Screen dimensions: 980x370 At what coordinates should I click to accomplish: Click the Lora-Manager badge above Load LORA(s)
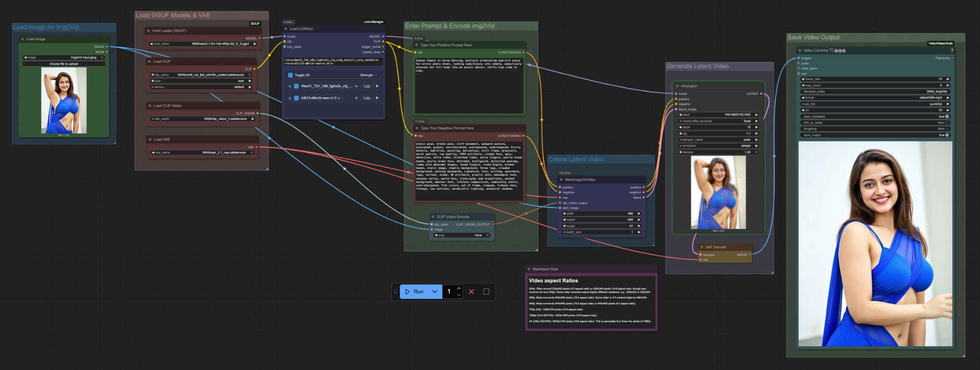point(373,22)
